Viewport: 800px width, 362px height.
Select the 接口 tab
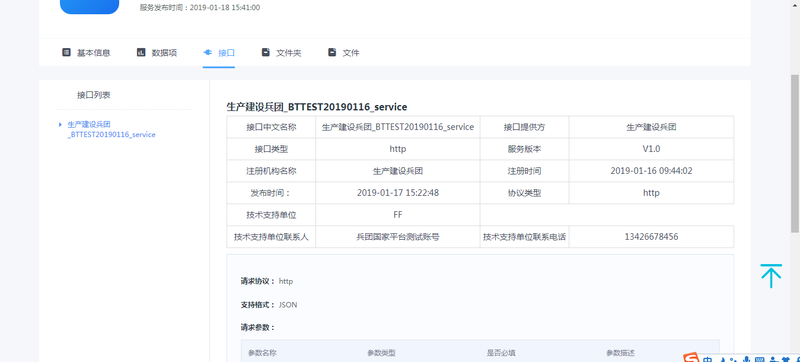(219, 53)
